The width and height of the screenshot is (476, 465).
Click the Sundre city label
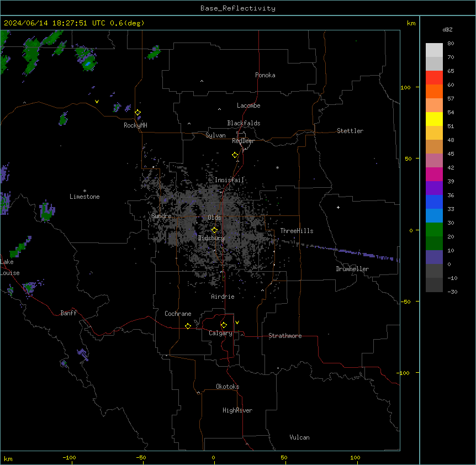[x=161, y=216]
